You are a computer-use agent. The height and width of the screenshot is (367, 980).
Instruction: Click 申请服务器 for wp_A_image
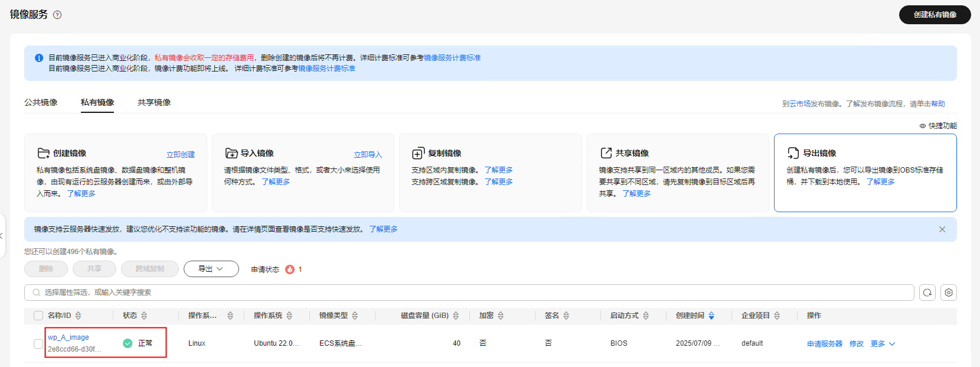point(825,344)
